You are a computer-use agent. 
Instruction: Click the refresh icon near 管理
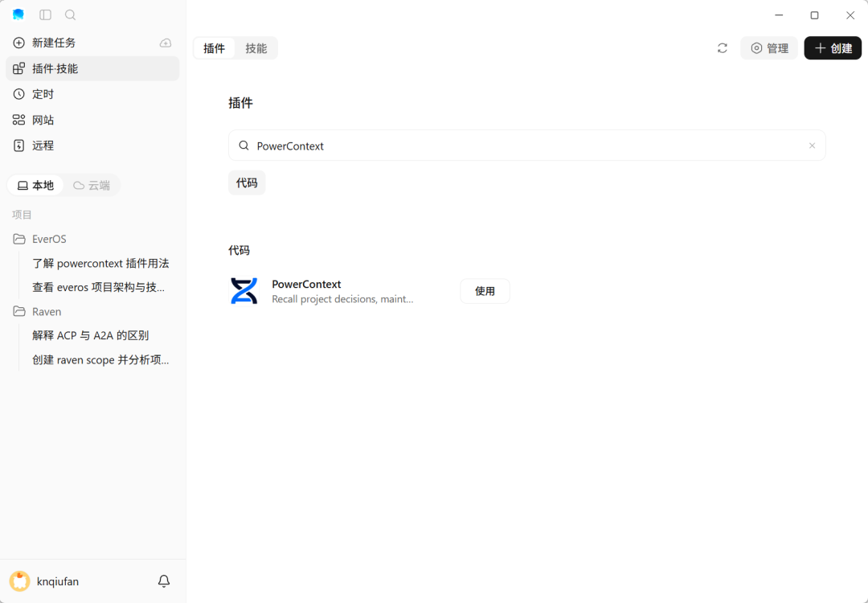[x=723, y=48]
